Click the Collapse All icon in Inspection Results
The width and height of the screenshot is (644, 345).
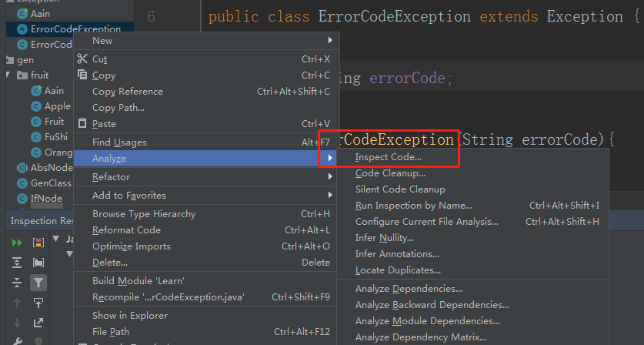(17, 283)
